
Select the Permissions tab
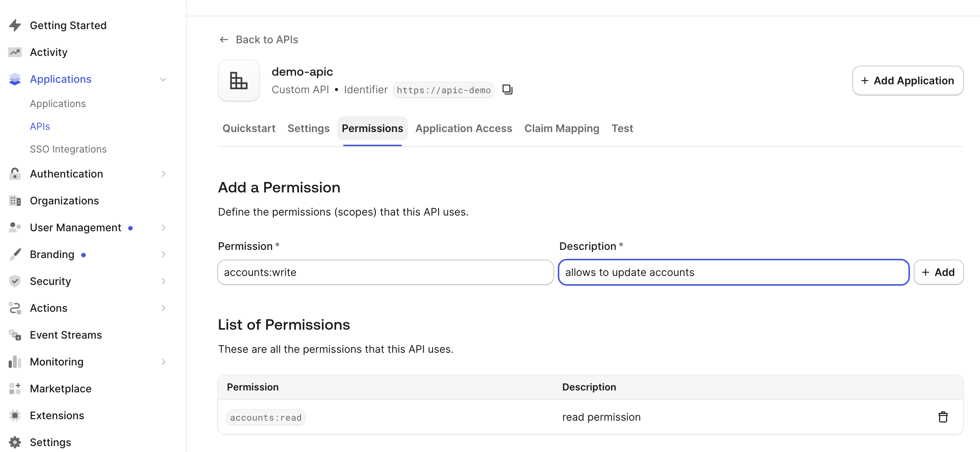pos(372,128)
